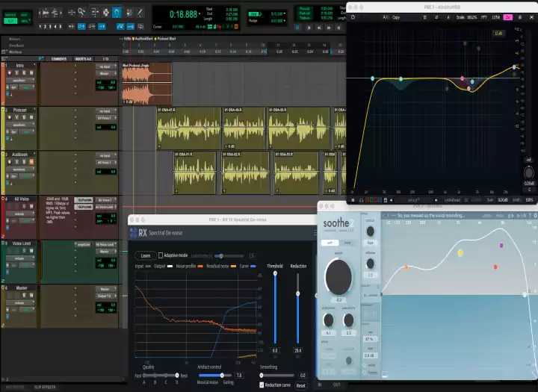Record-enable the Podcast track
This screenshot has width=538, height=392.
[x=9, y=117]
